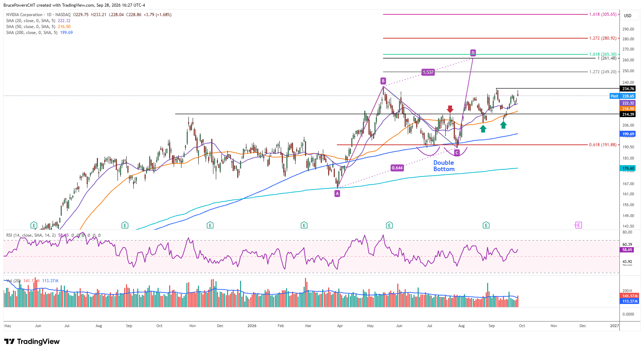Select the SMA 20 indicator legend
644x352 pixels.
38,21
